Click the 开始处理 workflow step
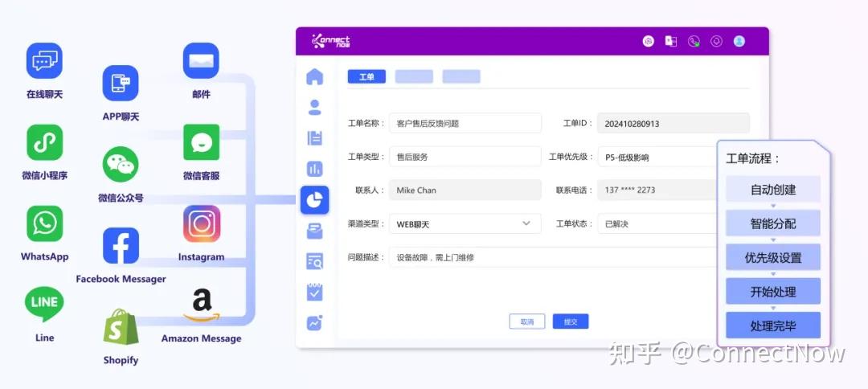Viewport: 868px width, 389px height. pos(773,292)
